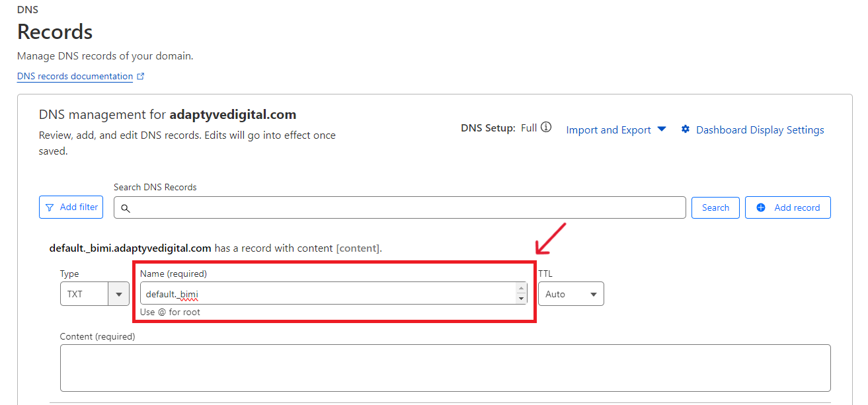Click external link icon beside documentation

click(140, 76)
